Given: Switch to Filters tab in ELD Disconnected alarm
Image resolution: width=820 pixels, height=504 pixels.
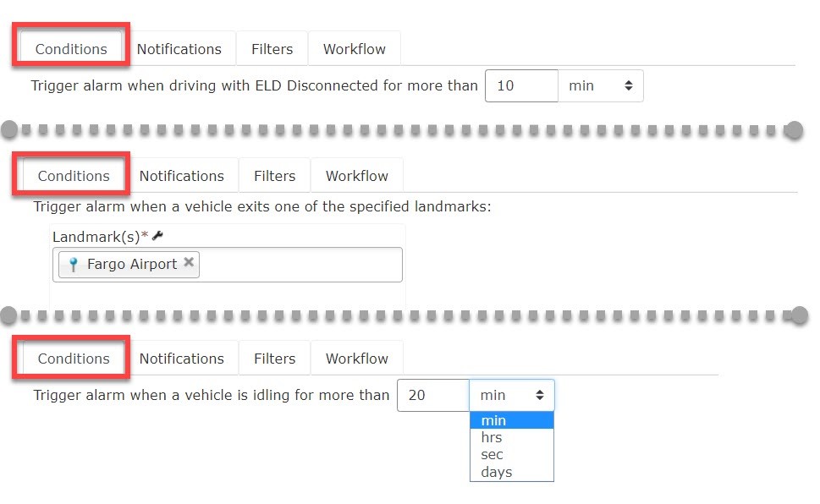Looking at the screenshot, I should (272, 49).
